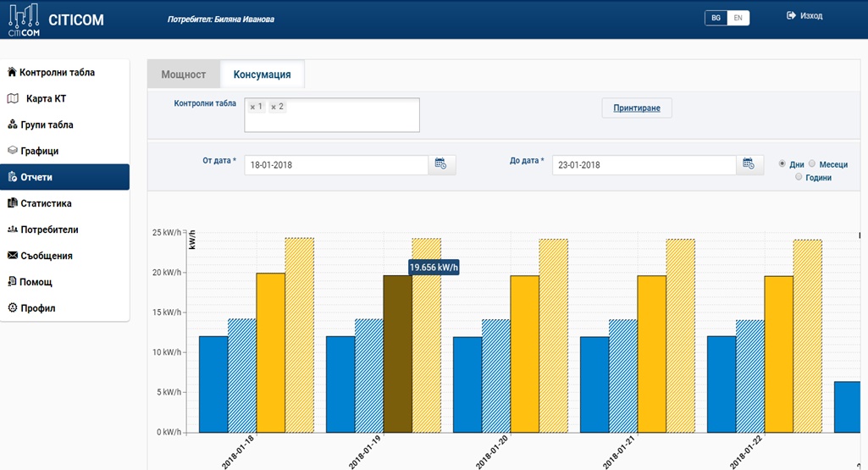This screenshot has width=868, height=470.
Task: Click the Профил gear icon
Action: click(x=13, y=308)
